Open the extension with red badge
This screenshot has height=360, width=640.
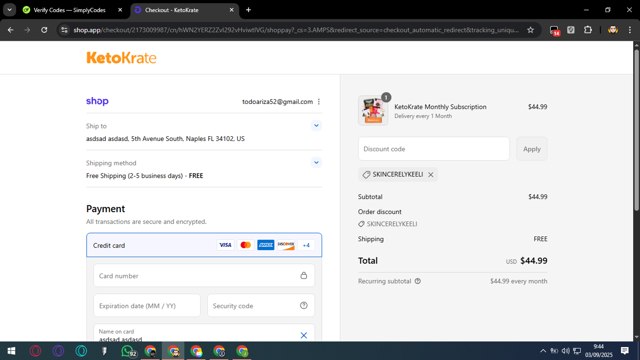click(554, 30)
